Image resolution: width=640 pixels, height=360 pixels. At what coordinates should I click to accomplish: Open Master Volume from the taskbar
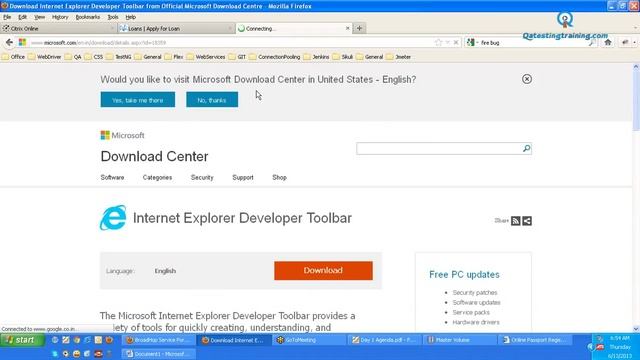click(x=459, y=340)
